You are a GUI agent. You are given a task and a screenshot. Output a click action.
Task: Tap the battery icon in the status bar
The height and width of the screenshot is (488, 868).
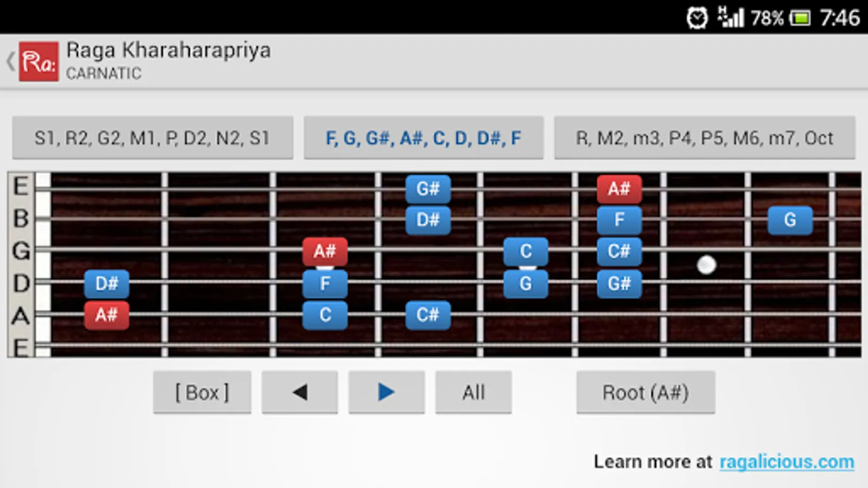point(800,18)
